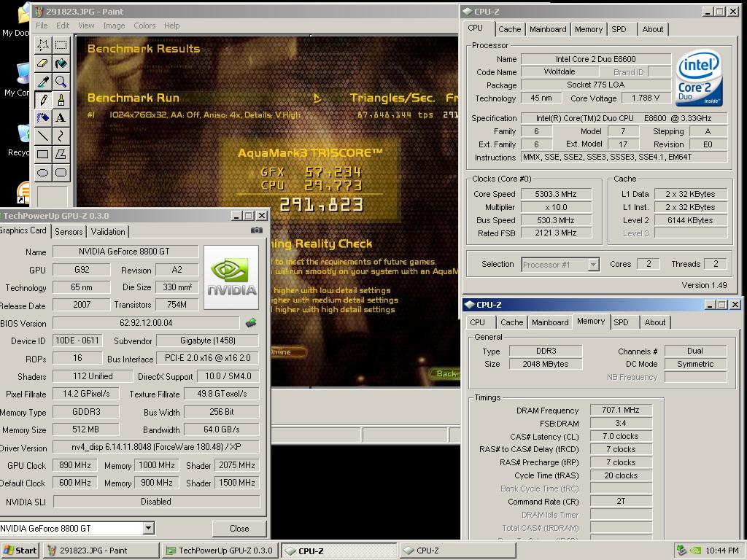Choose the Rectangle shape tool in Paint
The image size is (747, 560).
(x=43, y=155)
